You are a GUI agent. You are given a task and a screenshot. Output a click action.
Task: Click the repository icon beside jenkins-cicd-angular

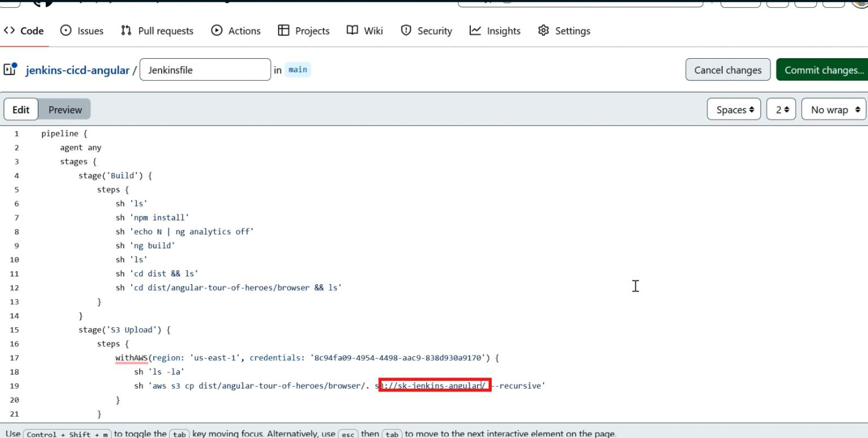point(10,69)
